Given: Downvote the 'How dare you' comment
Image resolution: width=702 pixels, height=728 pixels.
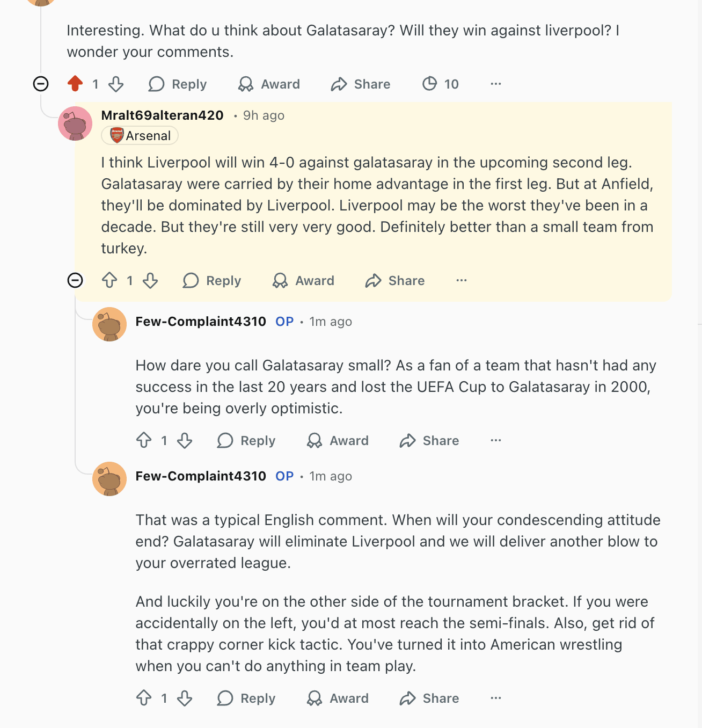Looking at the screenshot, I should click(x=185, y=440).
